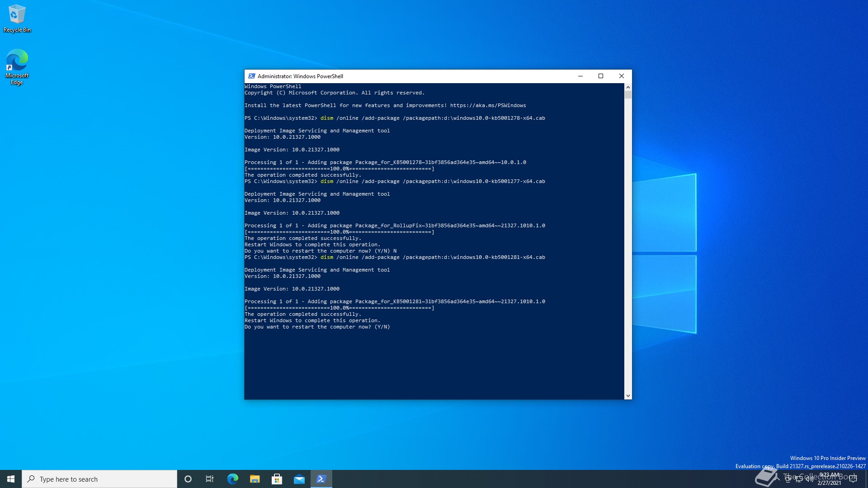
Task: Click the Administrator: Windows PowerShell title text
Action: [x=300, y=76]
